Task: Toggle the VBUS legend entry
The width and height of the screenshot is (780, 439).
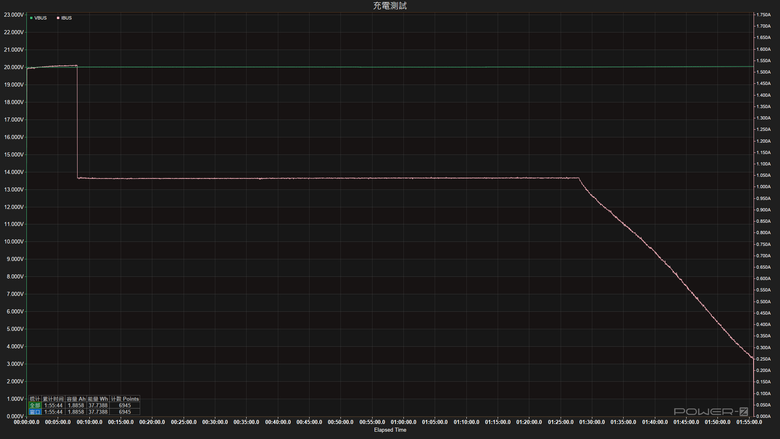Action: (x=38, y=18)
